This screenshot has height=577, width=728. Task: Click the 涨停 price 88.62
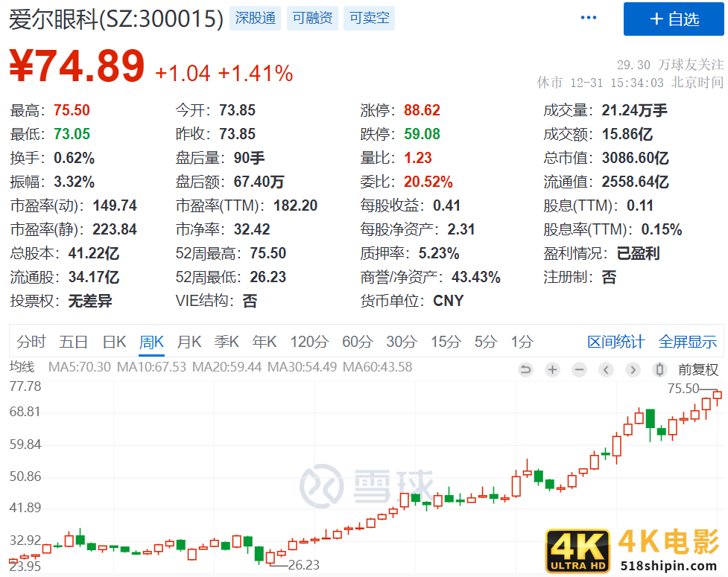422,110
